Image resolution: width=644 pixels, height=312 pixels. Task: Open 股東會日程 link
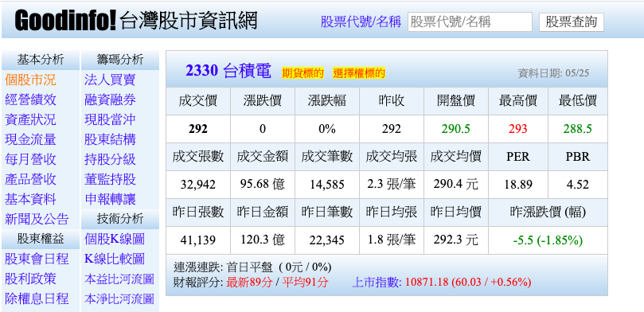click(x=37, y=259)
